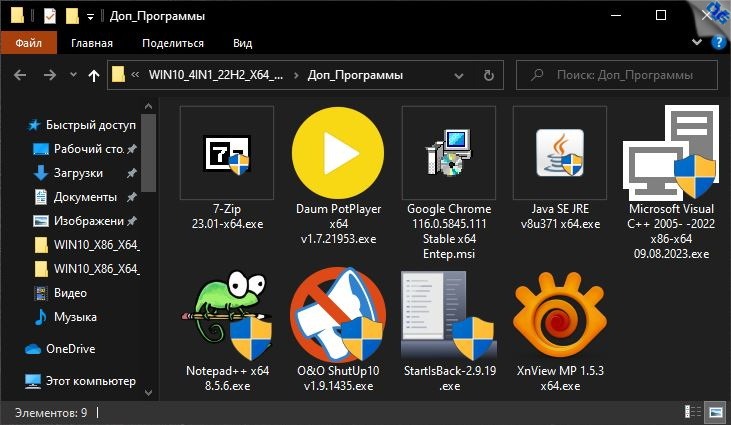Select the StartIsBack-2.9.19 exe icon
The width and height of the screenshot is (731, 425).
pos(448,315)
